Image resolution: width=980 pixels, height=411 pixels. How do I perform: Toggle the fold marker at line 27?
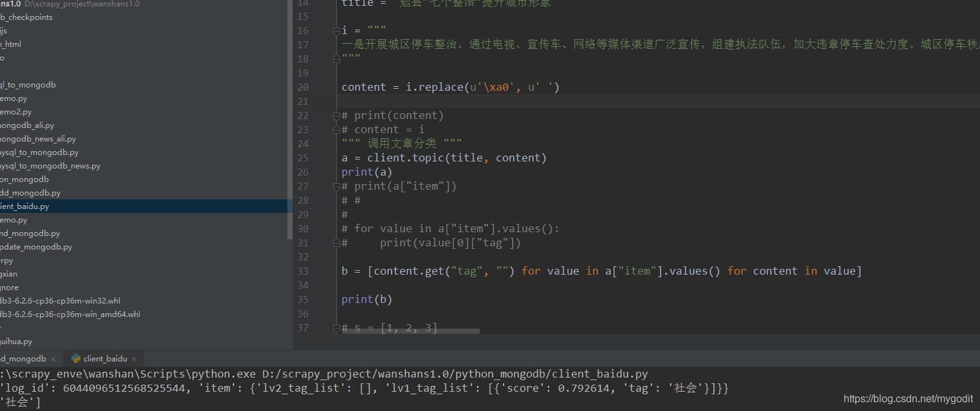click(336, 187)
